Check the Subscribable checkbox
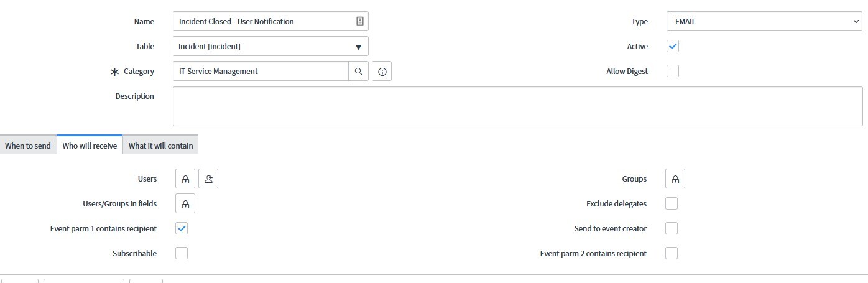This screenshot has height=283, width=868. 182,253
